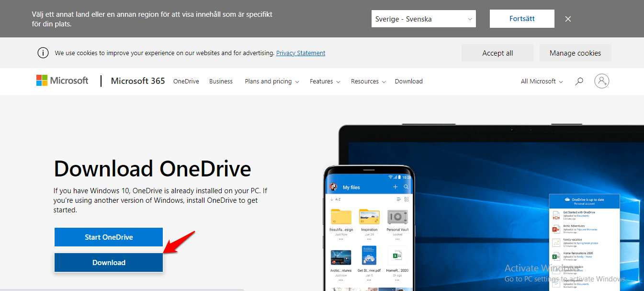Viewport: 644px width, 291px height.
Task: Click the profile picture in phone My files header
Action: (x=333, y=187)
